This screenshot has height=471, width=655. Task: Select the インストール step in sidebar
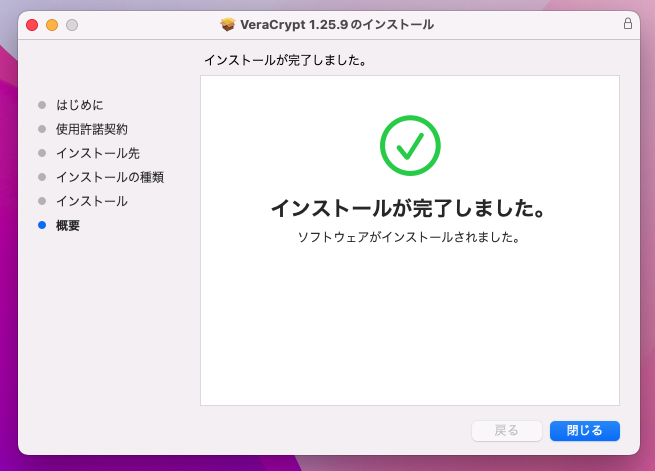[x=91, y=201]
